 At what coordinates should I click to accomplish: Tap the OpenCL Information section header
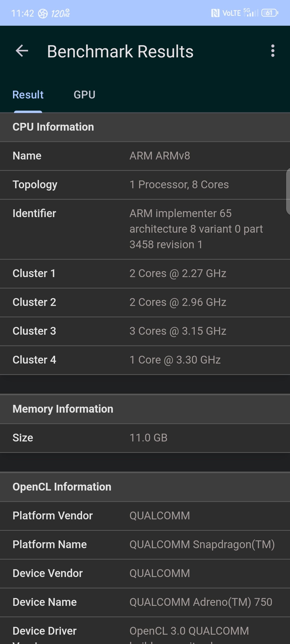(145, 487)
